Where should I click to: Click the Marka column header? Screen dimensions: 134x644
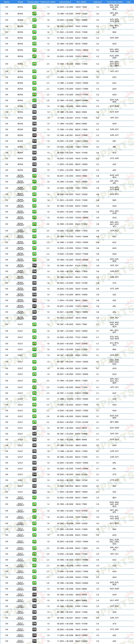click(7, 2)
